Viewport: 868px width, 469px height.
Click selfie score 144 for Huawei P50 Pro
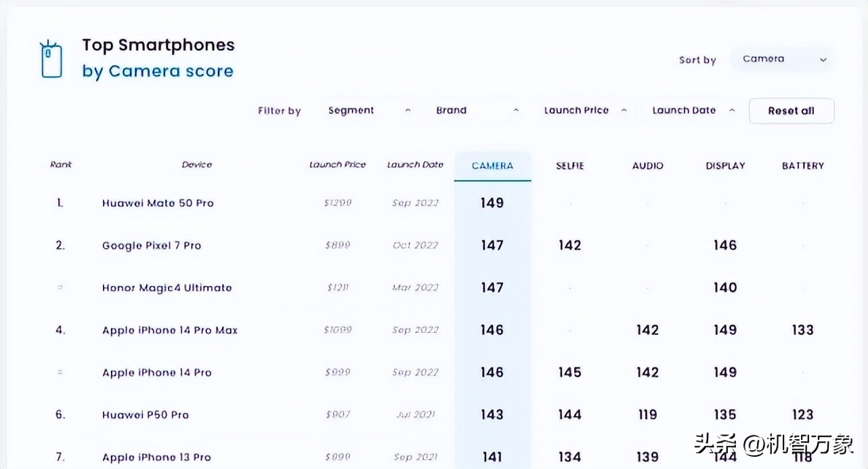tap(570, 415)
